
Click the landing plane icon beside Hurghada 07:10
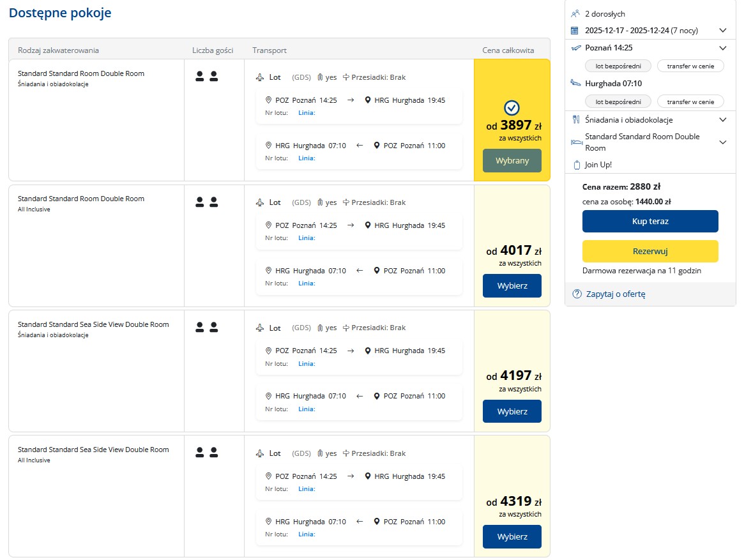(576, 83)
